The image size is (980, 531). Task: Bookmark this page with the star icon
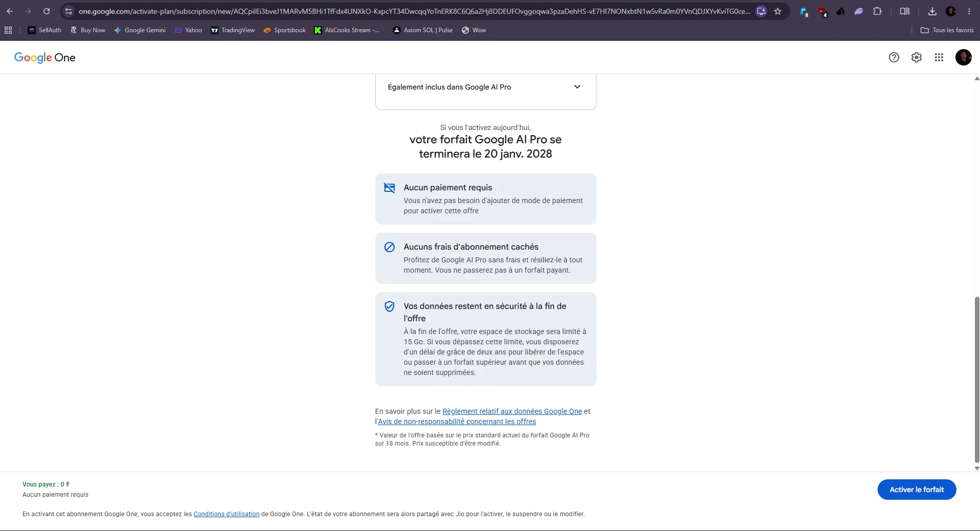click(778, 11)
